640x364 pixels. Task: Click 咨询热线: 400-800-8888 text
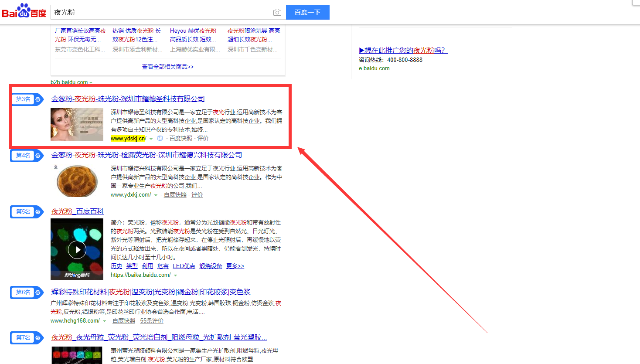click(x=391, y=60)
